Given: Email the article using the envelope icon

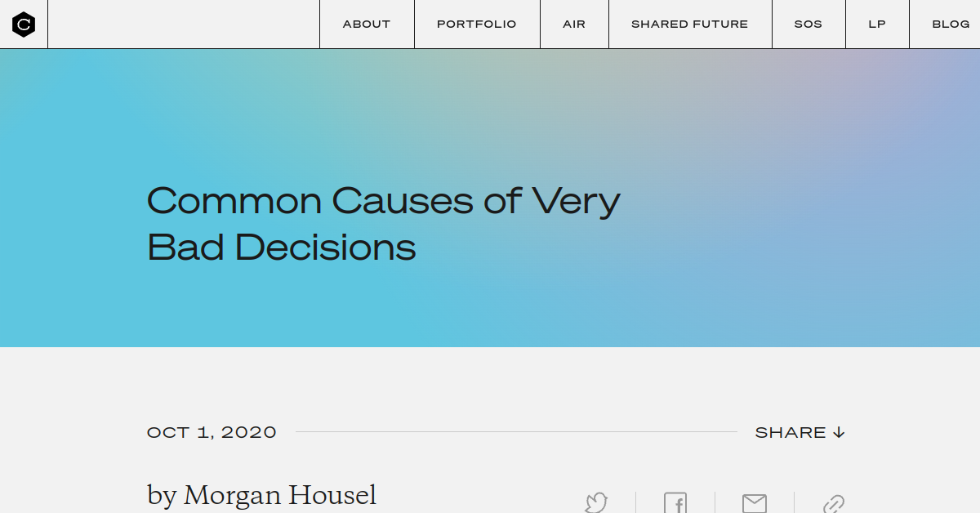Looking at the screenshot, I should pos(754,503).
